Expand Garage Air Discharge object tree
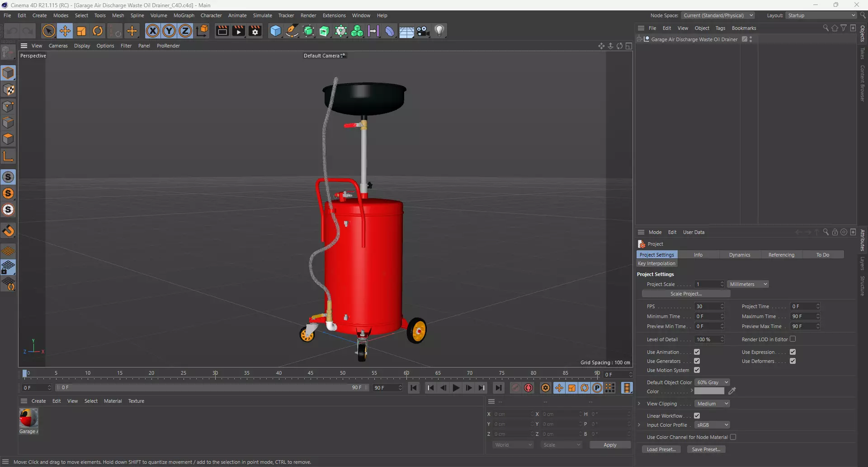This screenshot has width=868, height=467. point(639,39)
